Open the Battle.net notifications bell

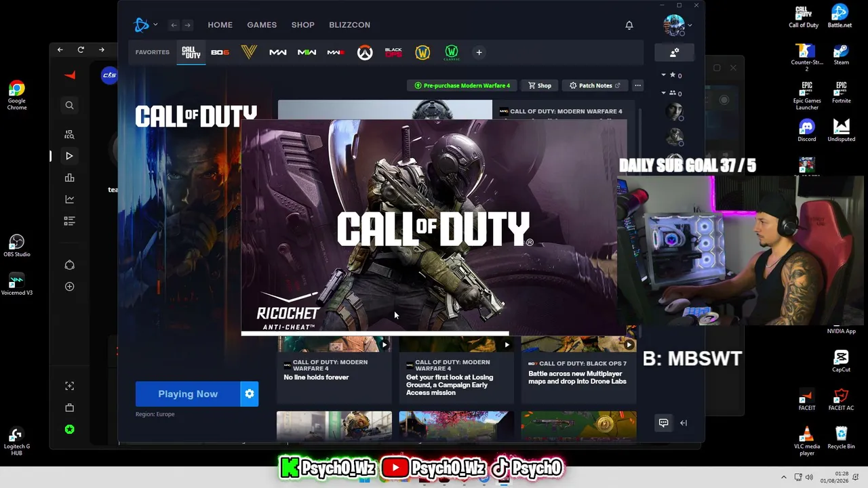click(629, 25)
